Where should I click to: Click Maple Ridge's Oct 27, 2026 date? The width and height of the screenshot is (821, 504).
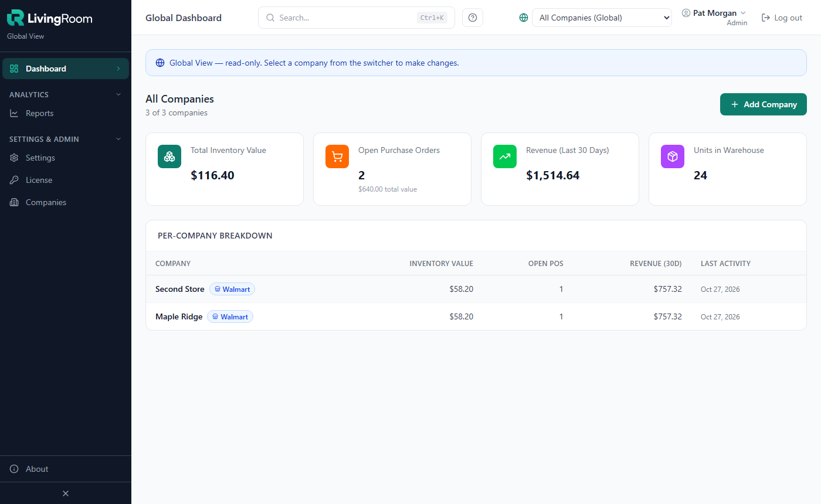[x=720, y=317]
